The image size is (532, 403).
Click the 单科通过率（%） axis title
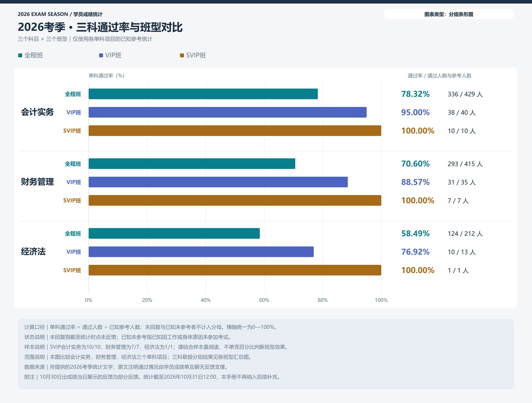[106, 76]
